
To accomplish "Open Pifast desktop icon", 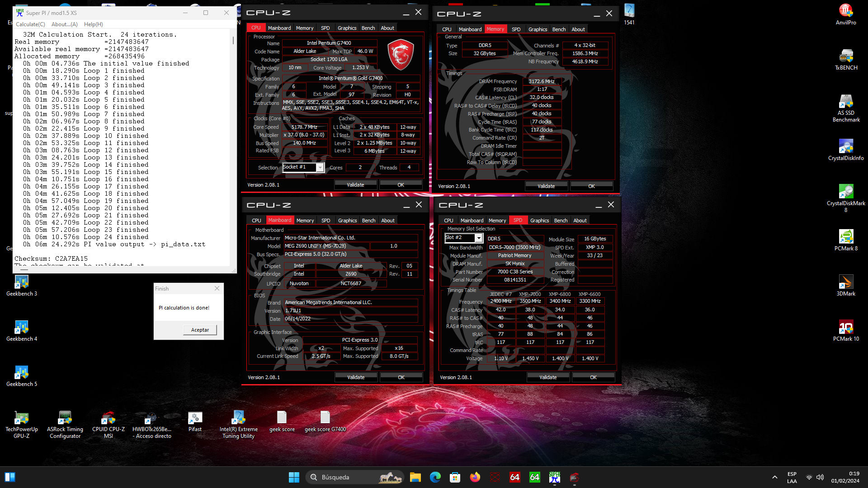I will tap(195, 421).
